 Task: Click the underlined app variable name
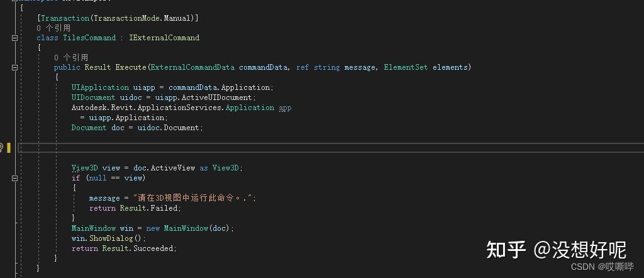(x=285, y=108)
